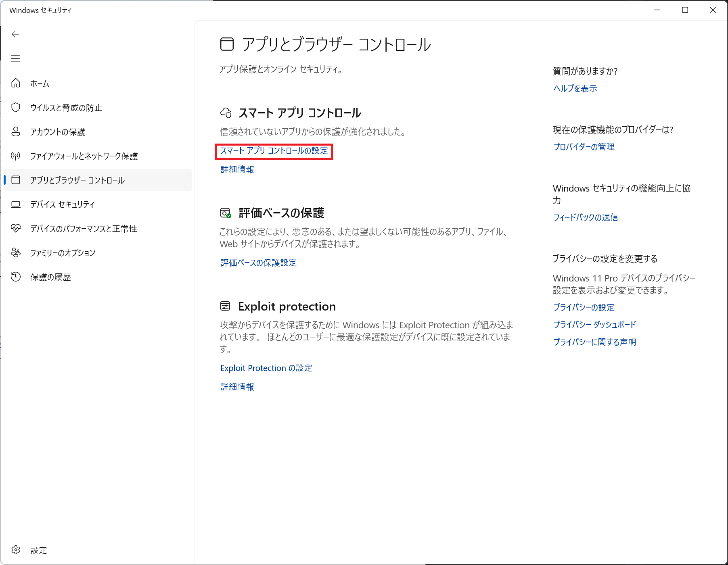
Task: Select the ウイルスと脅威の防止 shield icon
Action: point(16,108)
